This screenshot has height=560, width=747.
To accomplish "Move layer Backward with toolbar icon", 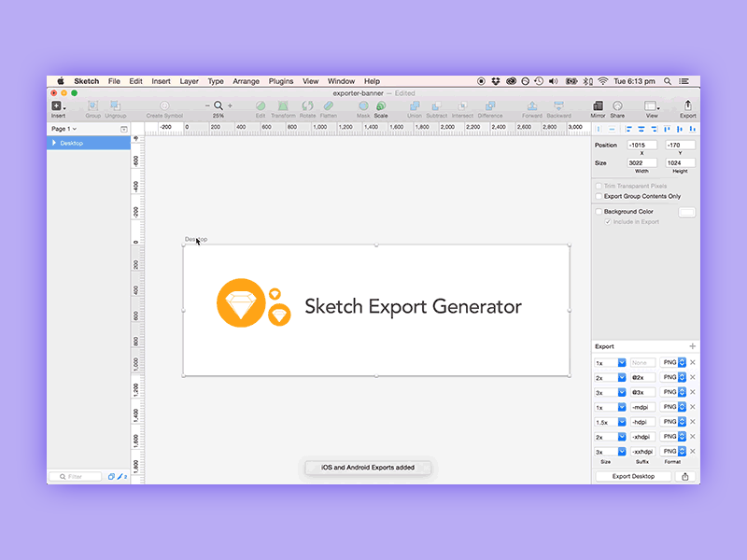I will (558, 106).
